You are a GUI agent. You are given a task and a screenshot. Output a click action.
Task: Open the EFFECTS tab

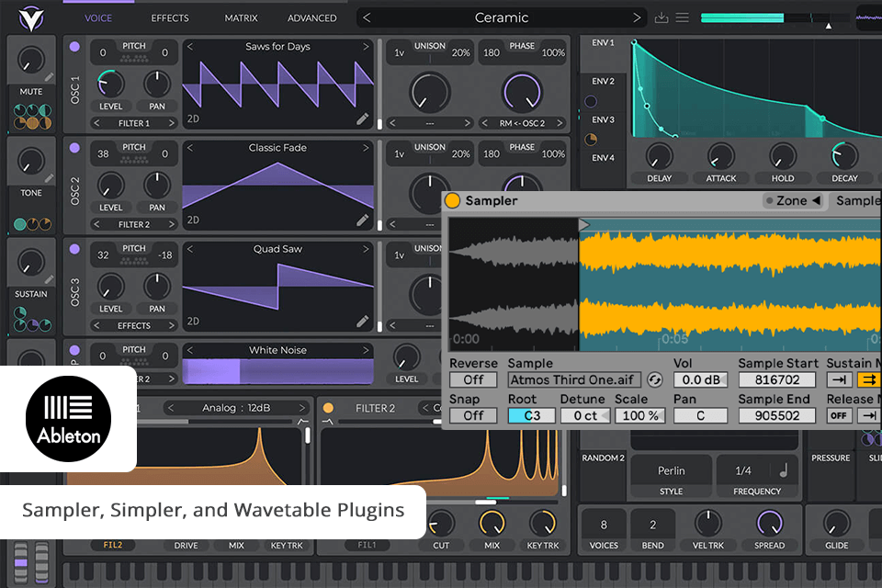pyautogui.click(x=170, y=18)
